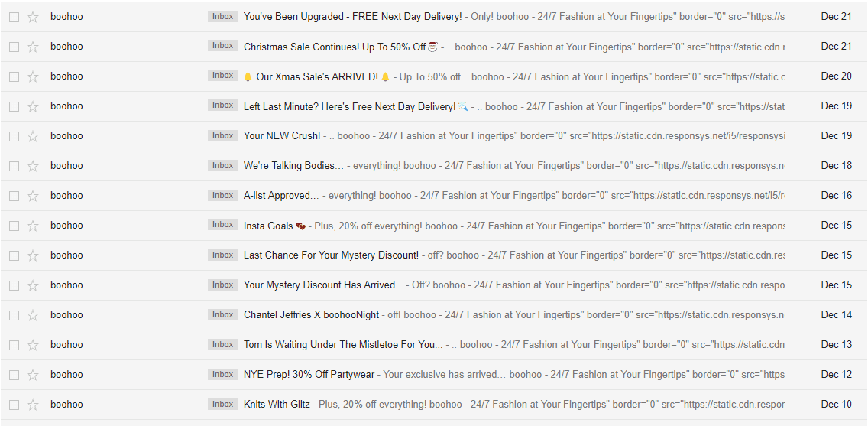Click the Dec 10 date of last email
This screenshot has width=868, height=426.
coord(836,405)
